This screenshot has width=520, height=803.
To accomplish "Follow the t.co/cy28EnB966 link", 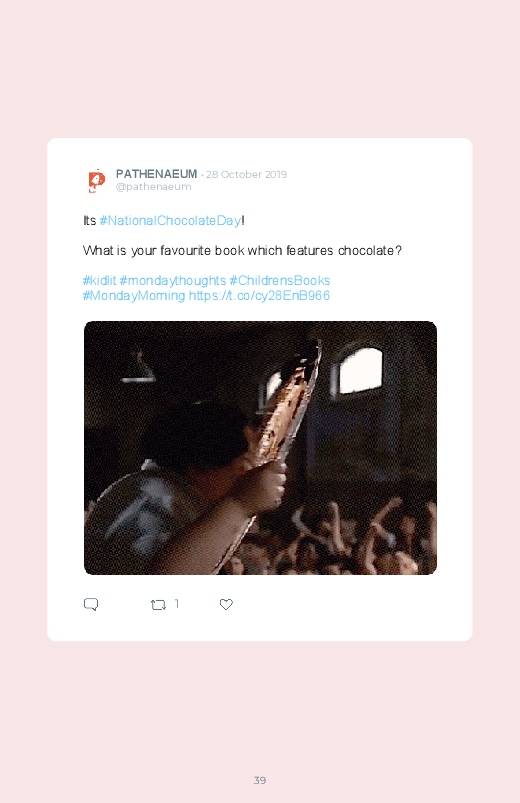I will coord(259,295).
